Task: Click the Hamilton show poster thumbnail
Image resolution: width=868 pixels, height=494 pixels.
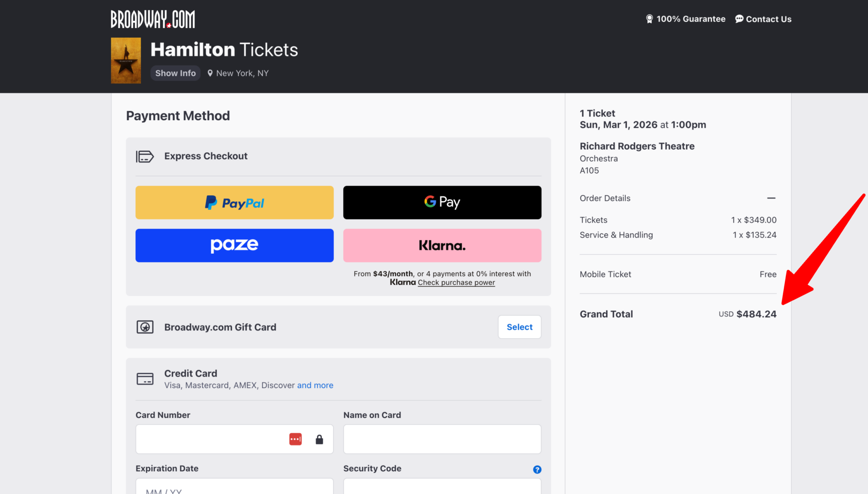Action: (x=126, y=60)
